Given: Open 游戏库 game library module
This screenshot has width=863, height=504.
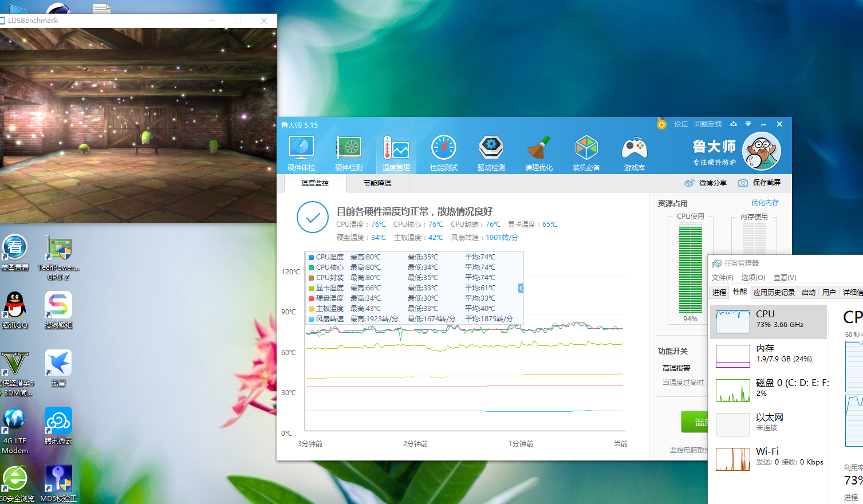Looking at the screenshot, I should pos(634,153).
